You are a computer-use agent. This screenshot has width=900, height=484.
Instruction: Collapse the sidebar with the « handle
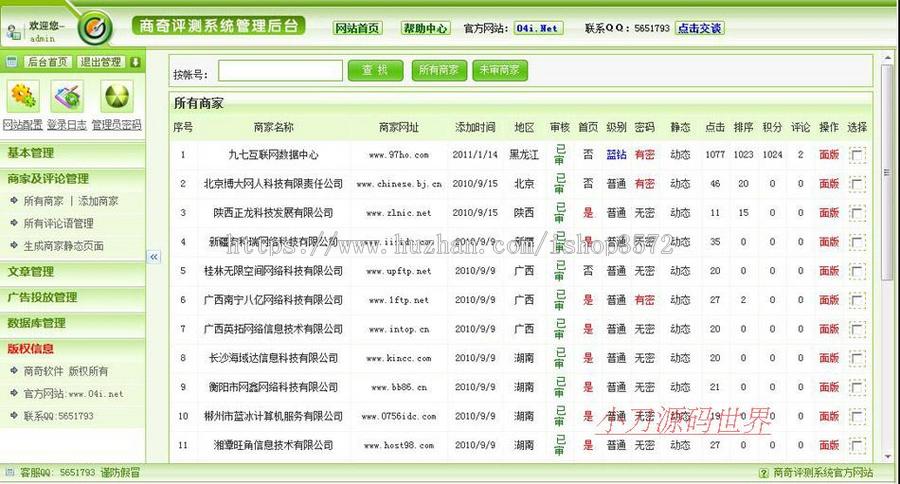pyautogui.click(x=154, y=257)
